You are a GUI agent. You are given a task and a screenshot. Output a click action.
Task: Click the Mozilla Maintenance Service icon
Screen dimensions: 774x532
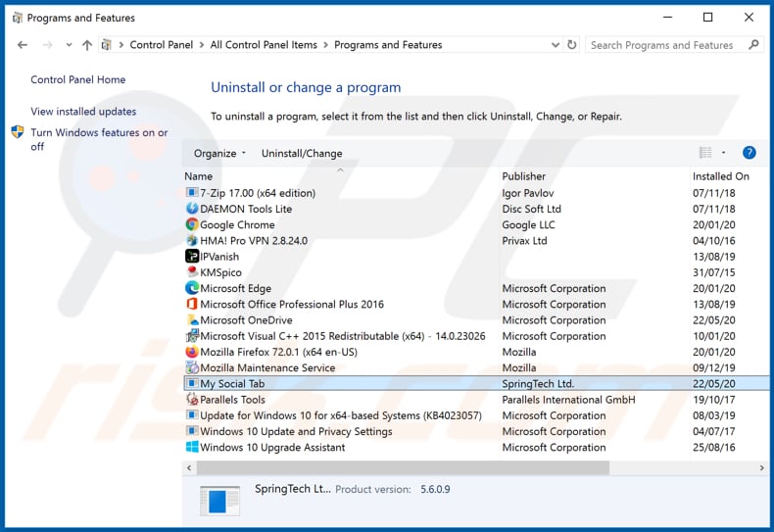[191, 367]
